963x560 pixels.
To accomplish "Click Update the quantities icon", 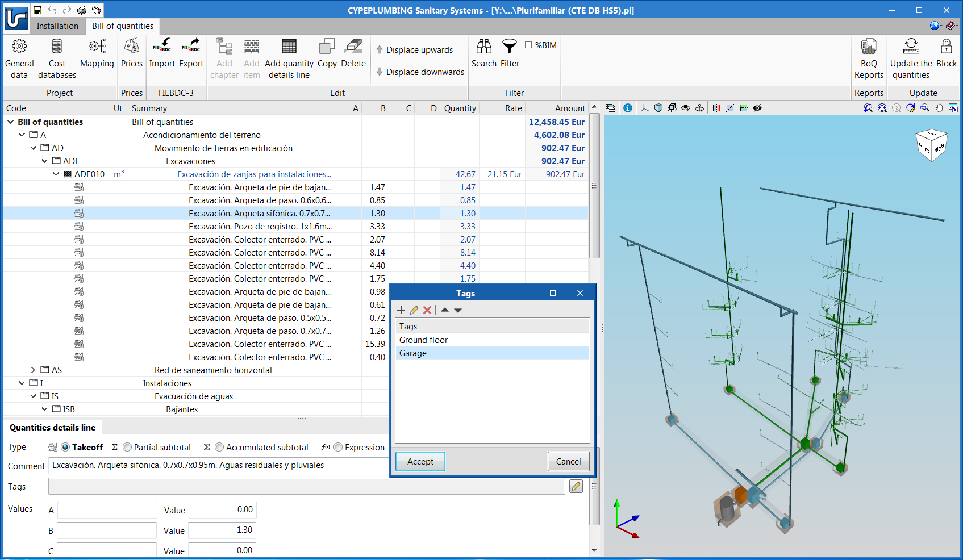I will [911, 47].
